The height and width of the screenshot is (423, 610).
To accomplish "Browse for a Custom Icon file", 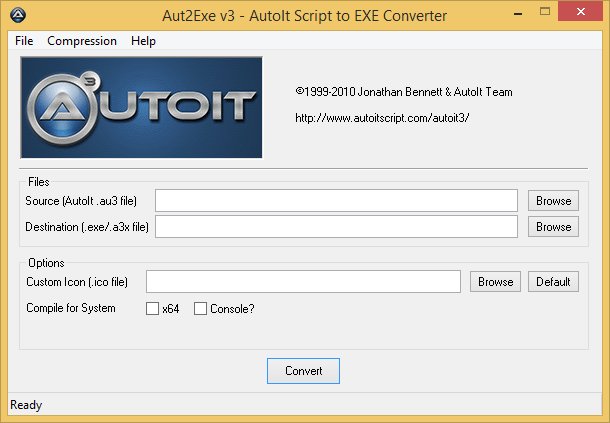I will [x=495, y=282].
